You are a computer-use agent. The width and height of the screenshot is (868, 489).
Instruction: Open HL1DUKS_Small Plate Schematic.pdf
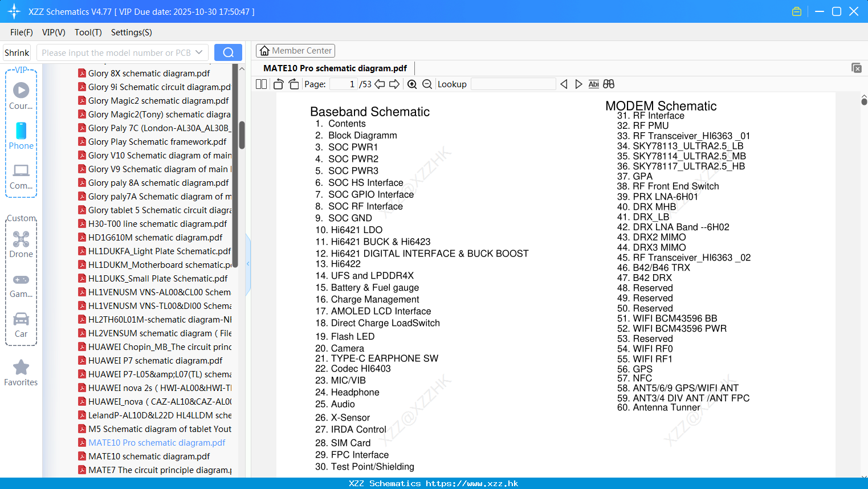coord(158,278)
